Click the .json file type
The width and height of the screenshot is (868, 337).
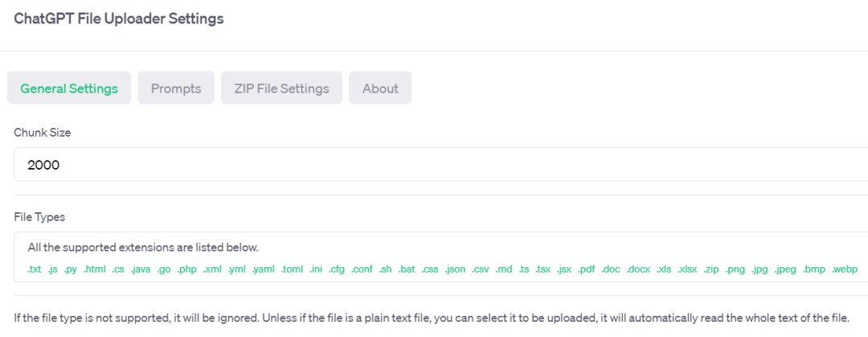point(454,269)
